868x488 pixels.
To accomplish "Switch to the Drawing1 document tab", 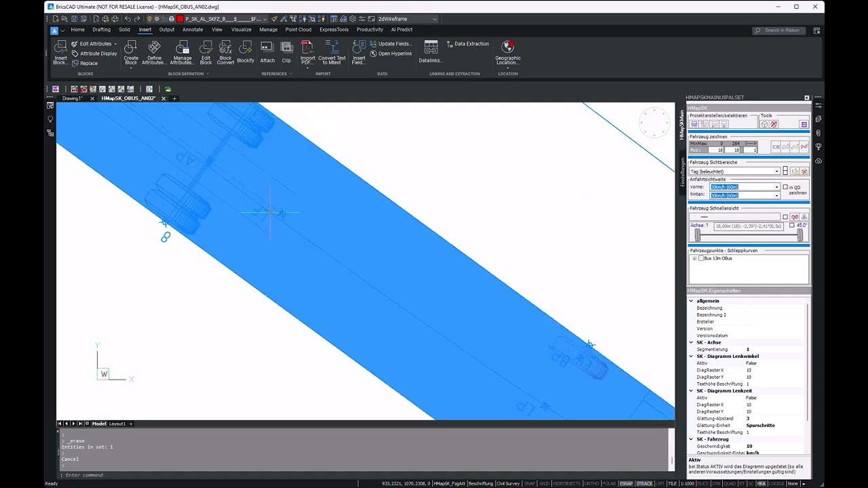I will pyautogui.click(x=72, y=98).
